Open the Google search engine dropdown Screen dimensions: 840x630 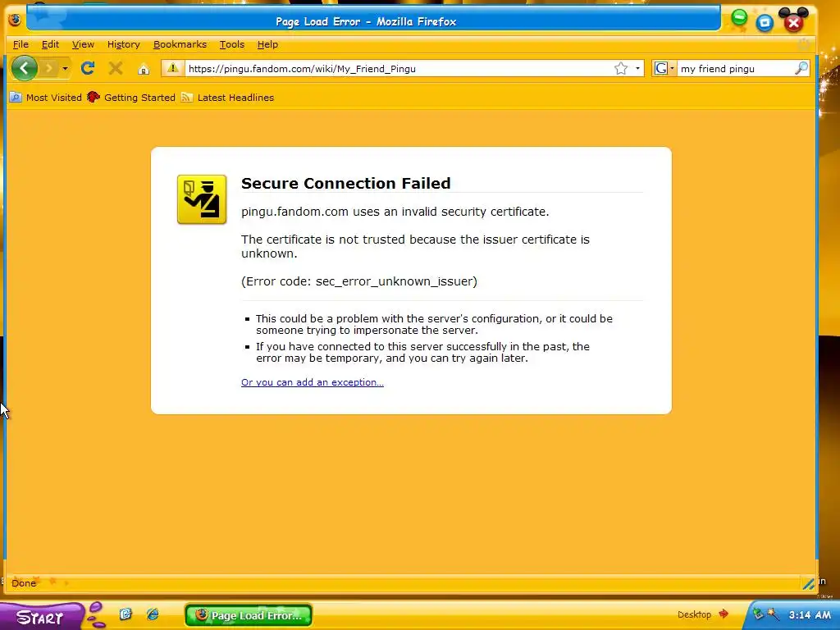[664, 69]
